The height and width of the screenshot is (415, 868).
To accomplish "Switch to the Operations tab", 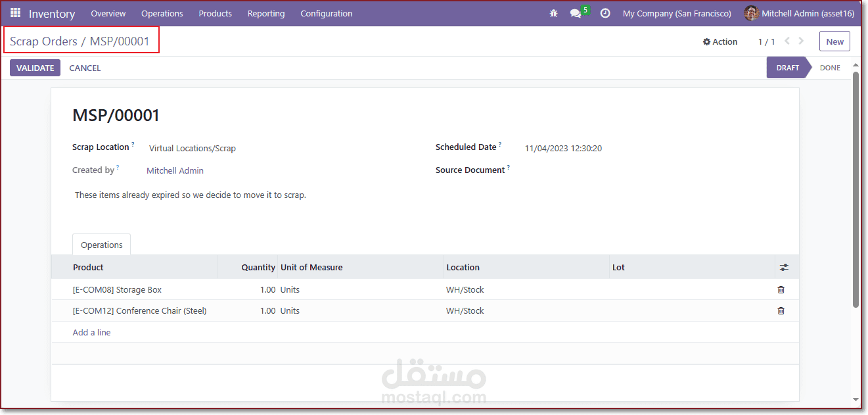I will (x=102, y=245).
